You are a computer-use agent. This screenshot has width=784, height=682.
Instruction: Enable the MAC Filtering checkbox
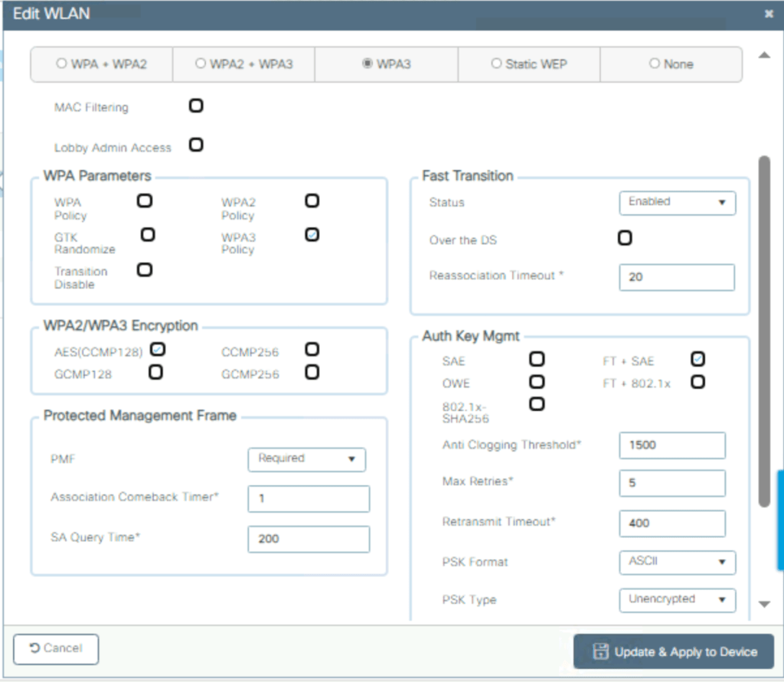click(x=196, y=106)
